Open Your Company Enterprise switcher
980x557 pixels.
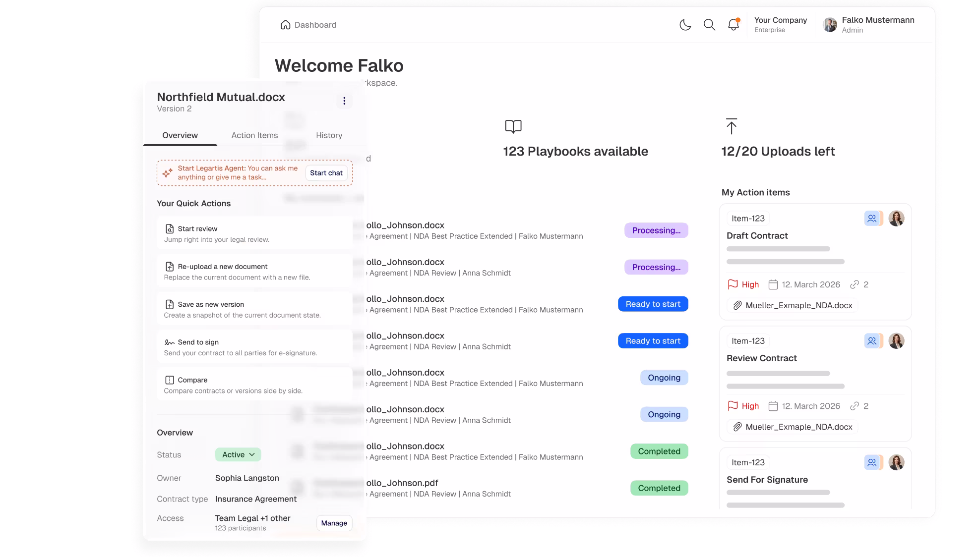coord(780,24)
